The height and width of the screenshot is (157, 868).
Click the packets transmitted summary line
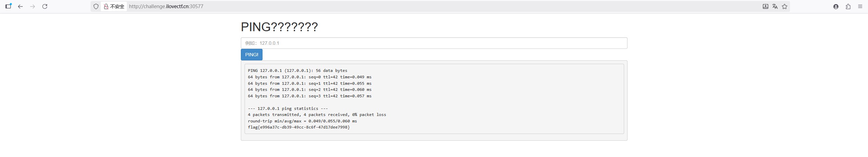click(317, 115)
